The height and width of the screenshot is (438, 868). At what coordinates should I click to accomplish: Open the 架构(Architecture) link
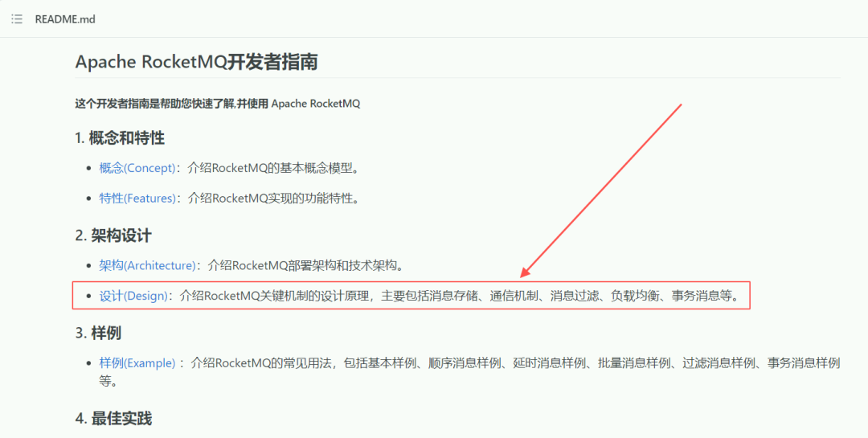pyautogui.click(x=147, y=266)
